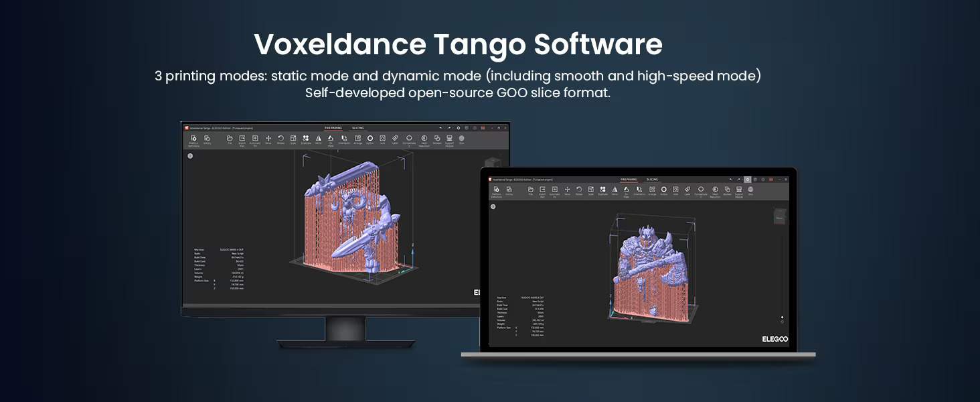This screenshot has width=980, height=402.
Task: Select the Hollow tool on the laptop screen
Action: click(664, 190)
